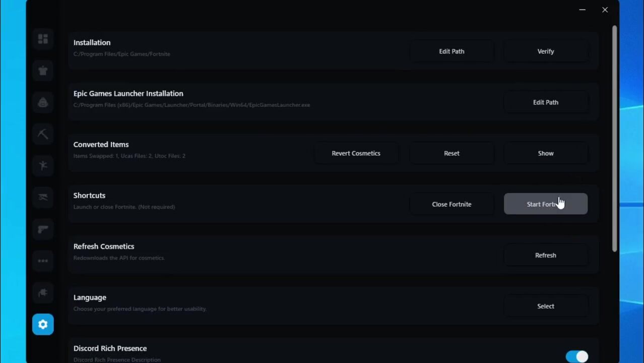Image resolution: width=644 pixels, height=363 pixels.
Task: Go to the pickaxe section
Action: (x=43, y=134)
